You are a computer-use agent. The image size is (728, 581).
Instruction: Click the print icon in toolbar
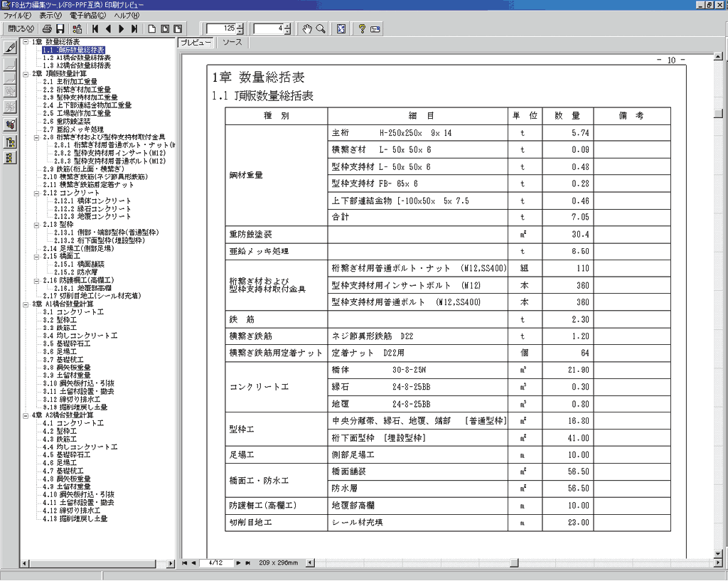(x=46, y=28)
